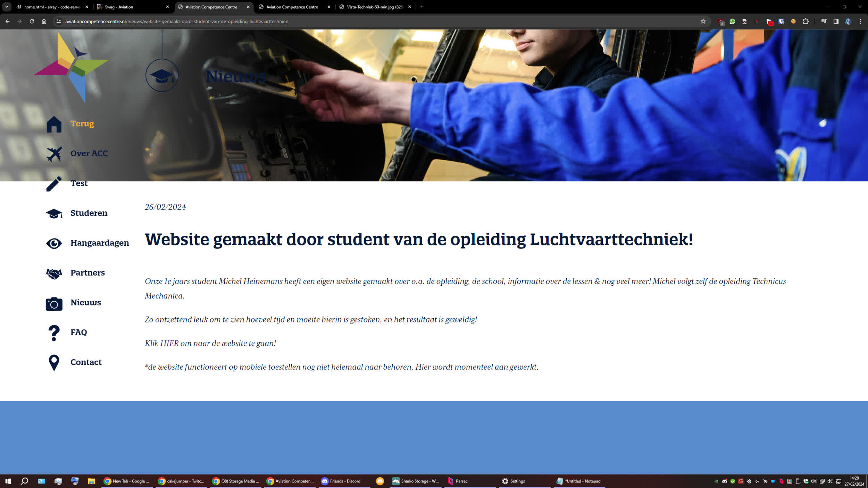Click the camera icon next to Nieuws
Screen dimensions: 868x488
(54, 304)
